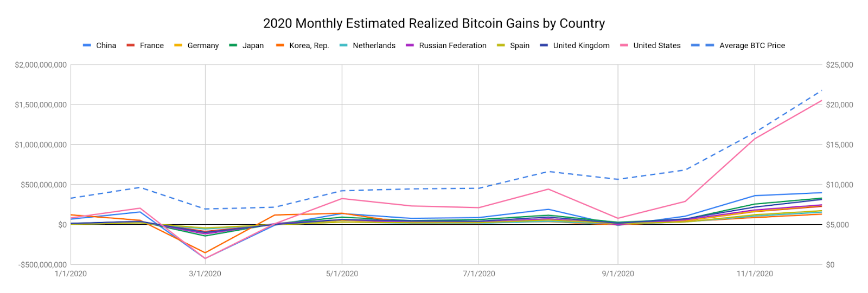The image size is (868, 293).
Task: Click the Korea, Rep. orange legend swatch
Action: (x=280, y=45)
